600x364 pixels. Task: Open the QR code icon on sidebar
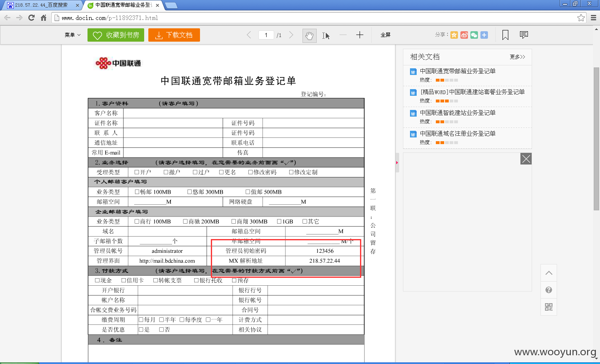pyautogui.click(x=549, y=307)
